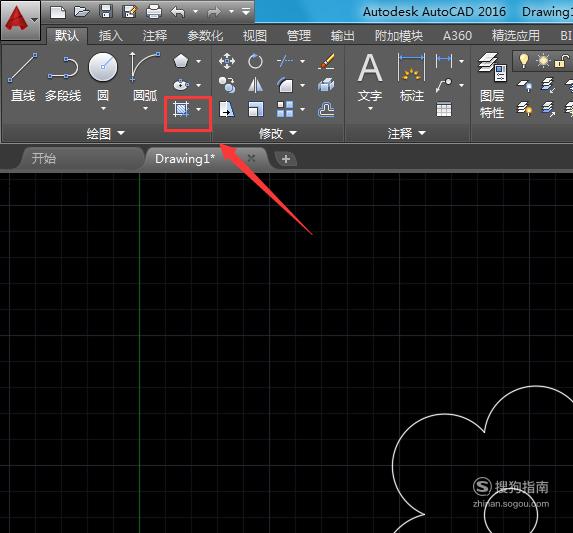This screenshot has width=573, height=533.
Task: Select the Copy tool
Action: 227,85
